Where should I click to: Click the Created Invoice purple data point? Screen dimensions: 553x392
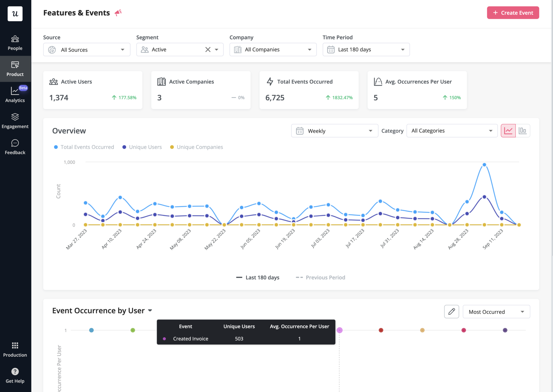(340, 330)
